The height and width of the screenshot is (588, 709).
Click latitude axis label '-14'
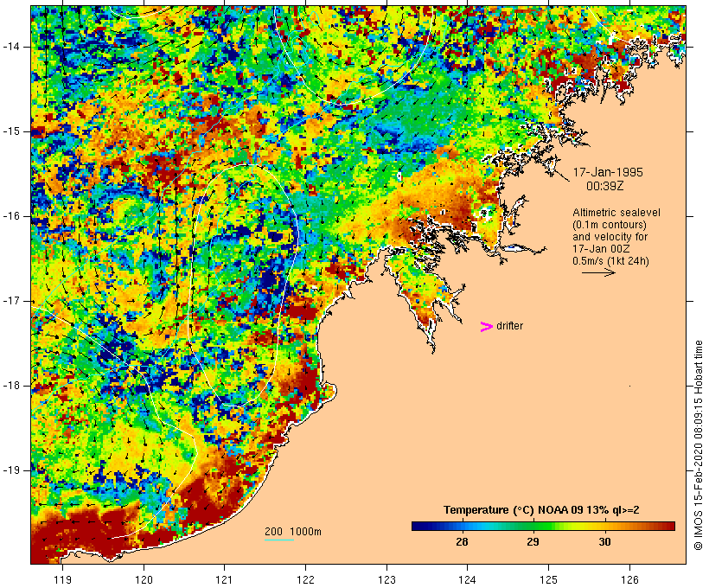pyautogui.click(x=11, y=47)
